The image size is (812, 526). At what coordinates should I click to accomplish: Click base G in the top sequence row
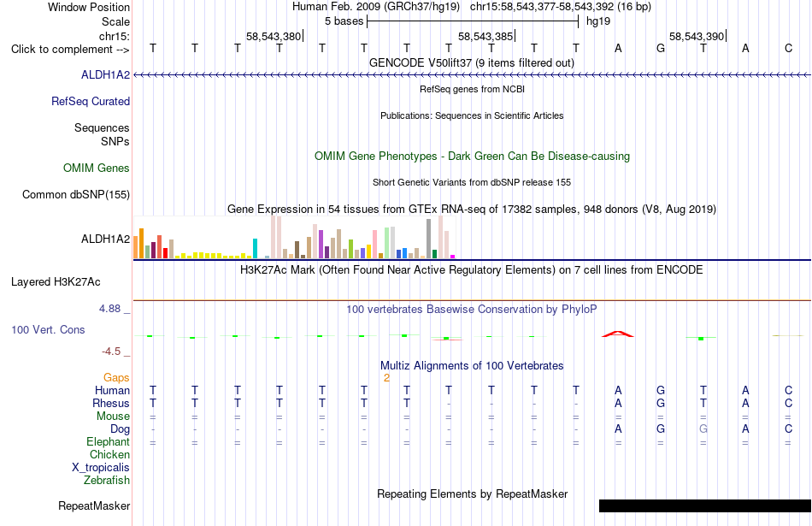[x=660, y=48]
